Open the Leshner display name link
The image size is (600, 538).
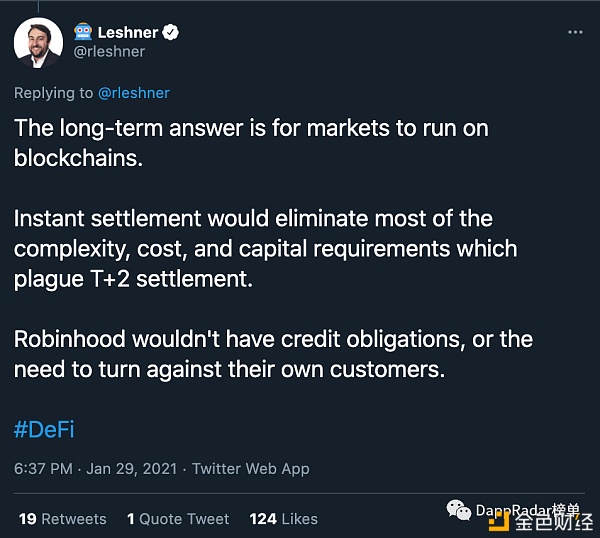click(x=128, y=32)
